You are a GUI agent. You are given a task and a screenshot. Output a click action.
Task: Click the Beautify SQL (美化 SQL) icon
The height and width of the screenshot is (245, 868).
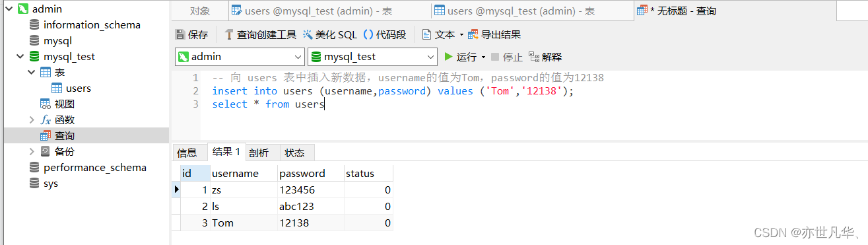click(308, 34)
